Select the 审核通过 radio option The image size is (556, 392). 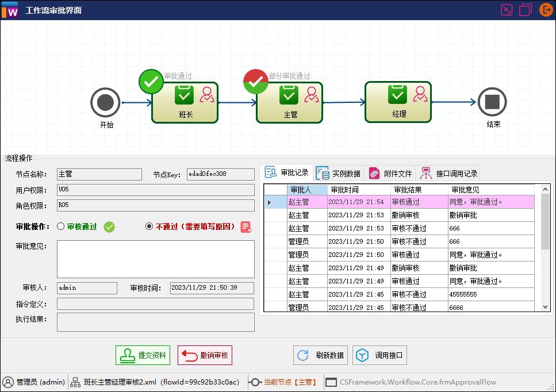tap(60, 226)
